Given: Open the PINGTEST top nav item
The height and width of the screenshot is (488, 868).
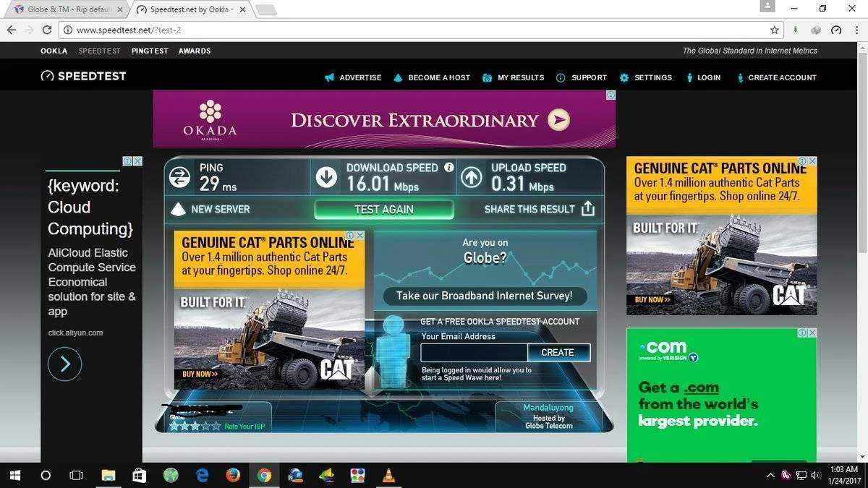Looking at the screenshot, I should [150, 51].
